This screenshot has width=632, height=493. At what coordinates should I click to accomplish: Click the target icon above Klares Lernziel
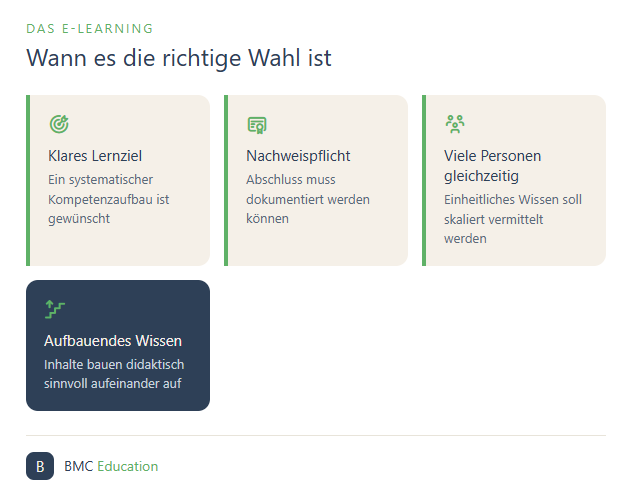pos(59,124)
